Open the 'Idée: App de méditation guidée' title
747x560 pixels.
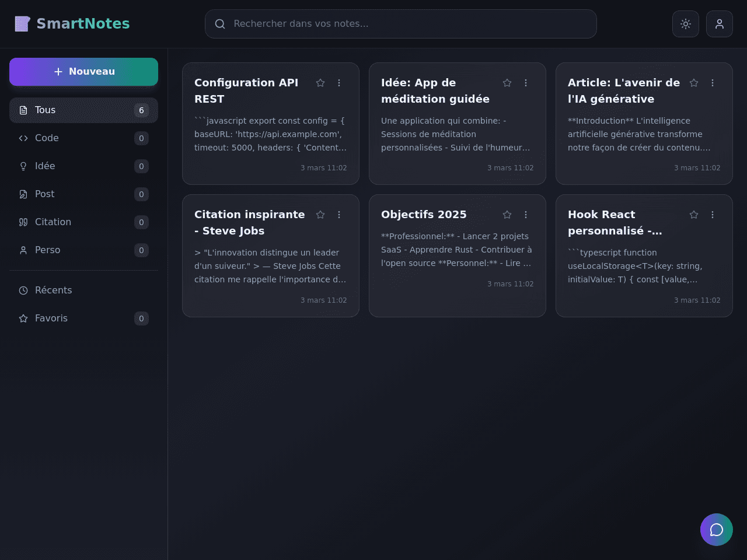tap(435, 91)
